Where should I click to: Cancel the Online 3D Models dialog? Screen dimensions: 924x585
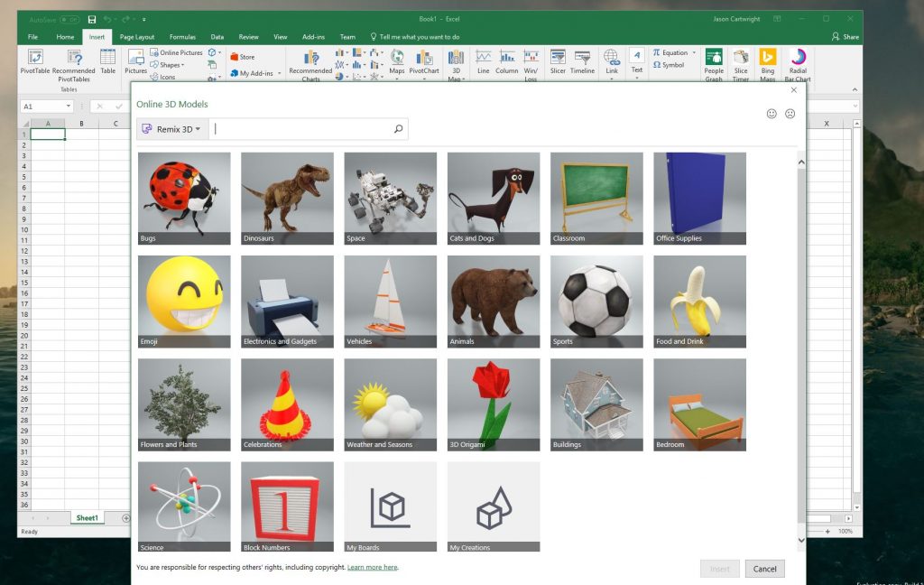(x=764, y=569)
